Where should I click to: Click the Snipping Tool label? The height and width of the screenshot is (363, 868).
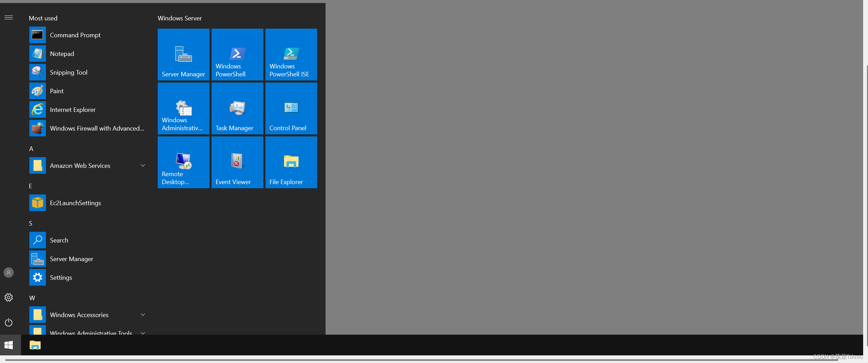[x=69, y=72]
